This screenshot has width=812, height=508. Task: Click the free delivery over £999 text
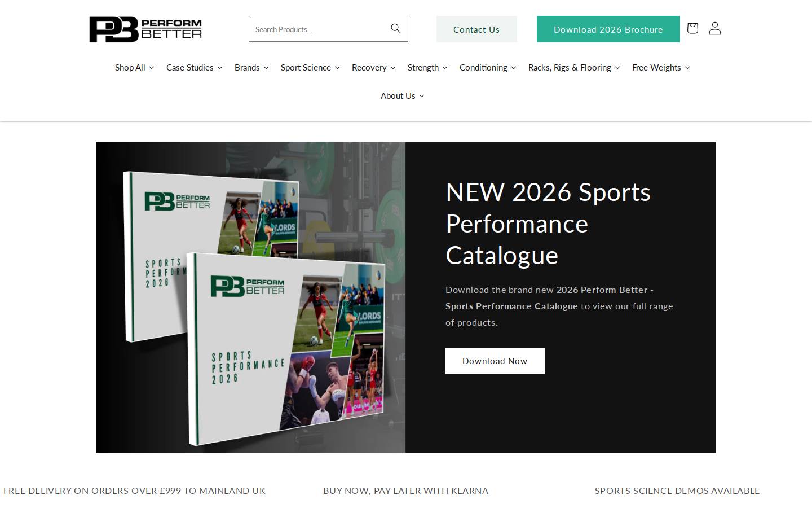(134, 491)
